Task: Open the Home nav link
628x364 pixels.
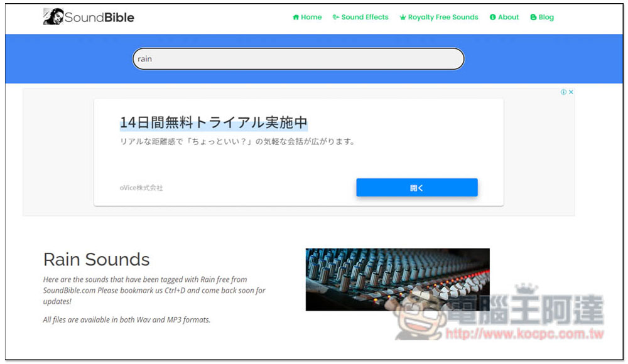Action: [307, 17]
